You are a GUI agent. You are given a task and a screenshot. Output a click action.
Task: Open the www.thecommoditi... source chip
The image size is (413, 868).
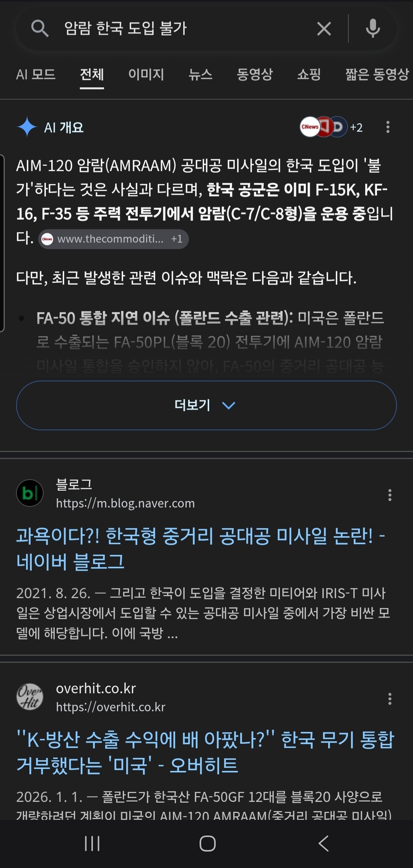point(113,239)
